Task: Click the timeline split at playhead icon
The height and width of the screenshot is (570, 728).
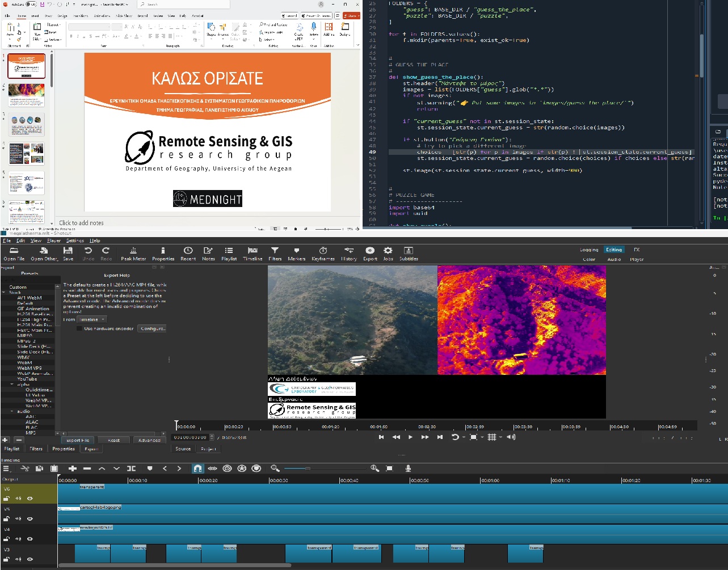Action: (x=131, y=468)
